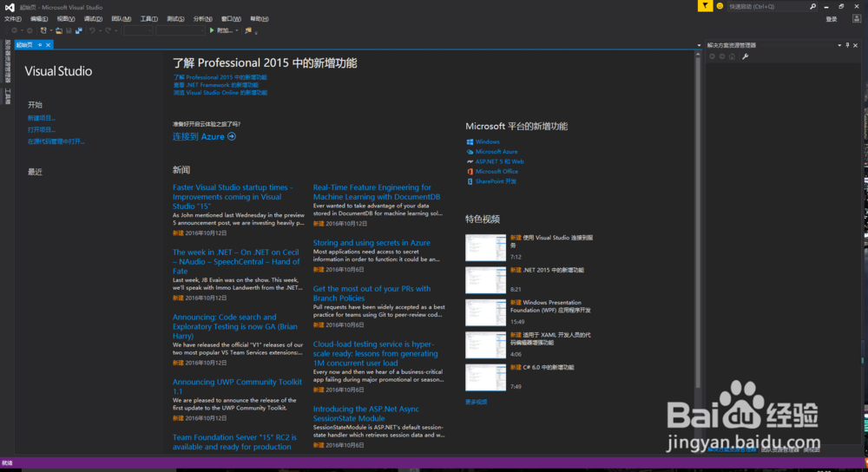868x472 pixels.
Task: Click the start page vertical scrollbar
Action: [x=698, y=221]
